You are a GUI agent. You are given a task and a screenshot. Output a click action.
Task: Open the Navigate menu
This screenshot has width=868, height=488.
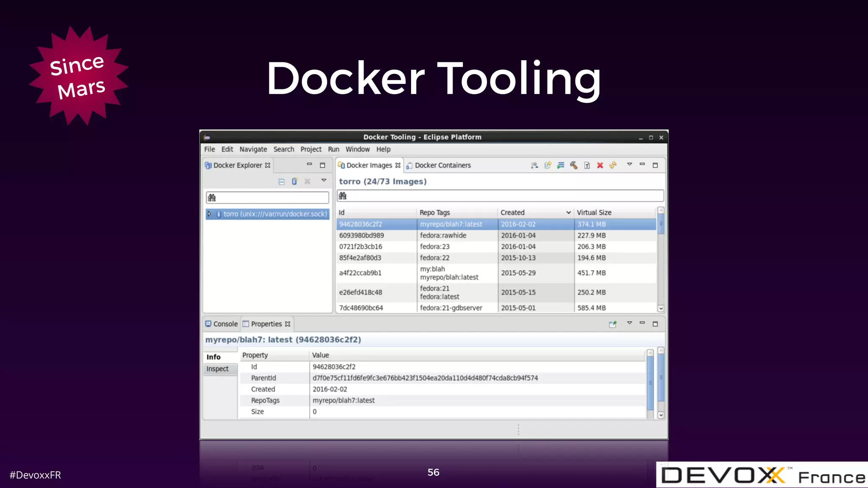[x=253, y=149]
